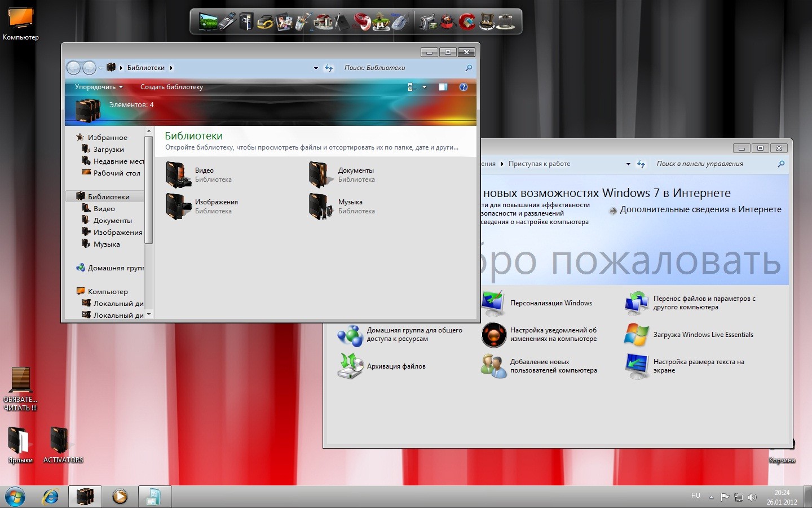Launch the CCleaner red C dock icon

467,22
